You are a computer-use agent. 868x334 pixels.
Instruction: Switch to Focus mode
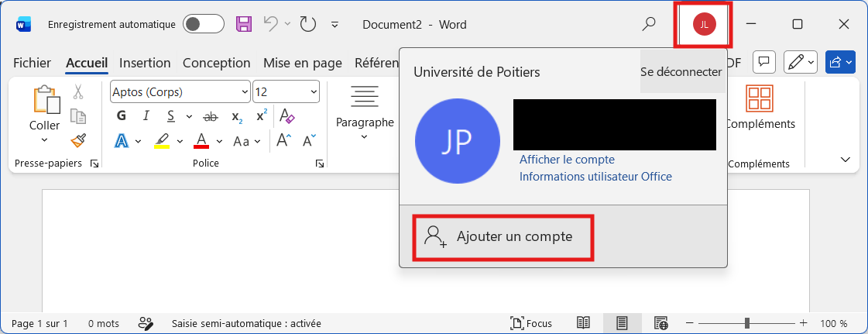coord(531,323)
